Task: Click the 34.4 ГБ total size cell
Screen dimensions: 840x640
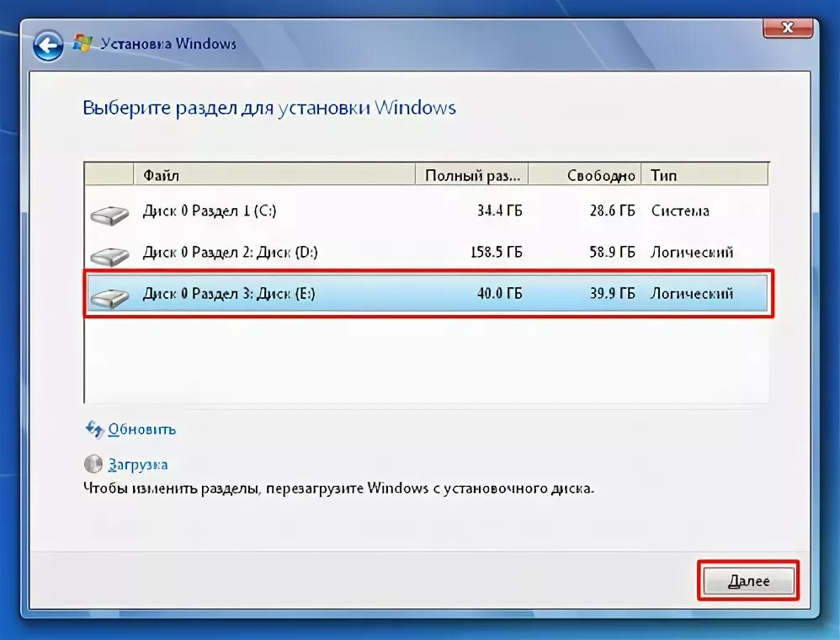Action: click(x=500, y=211)
